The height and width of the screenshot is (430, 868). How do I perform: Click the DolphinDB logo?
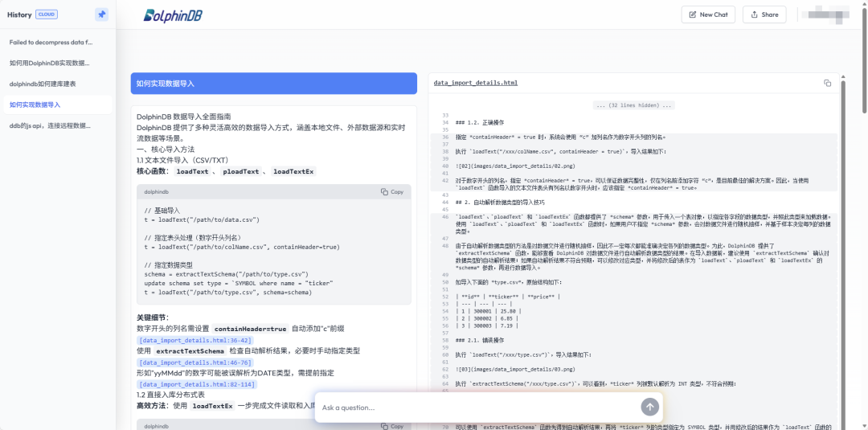pyautogui.click(x=173, y=15)
